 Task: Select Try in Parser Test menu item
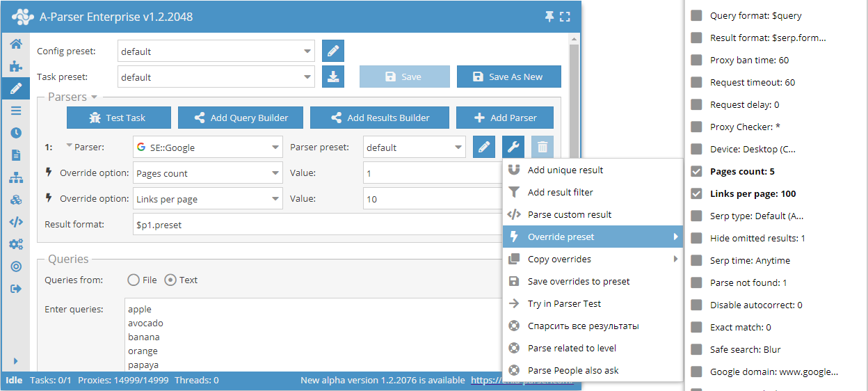click(564, 303)
